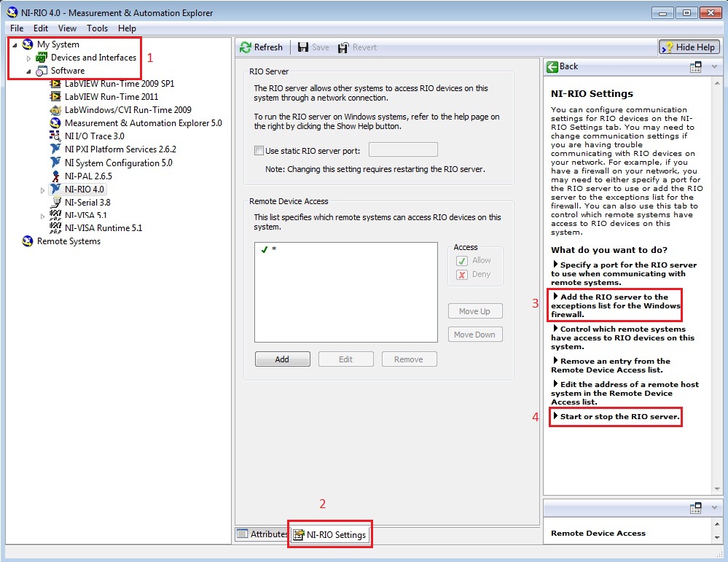Click the green Back arrow icon
728x562 pixels.
(x=552, y=67)
